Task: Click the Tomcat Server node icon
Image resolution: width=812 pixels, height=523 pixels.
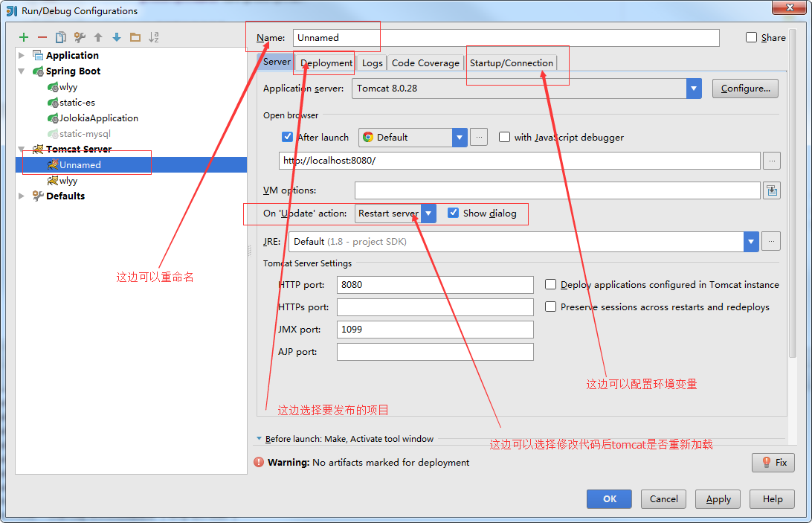Action: coord(38,150)
